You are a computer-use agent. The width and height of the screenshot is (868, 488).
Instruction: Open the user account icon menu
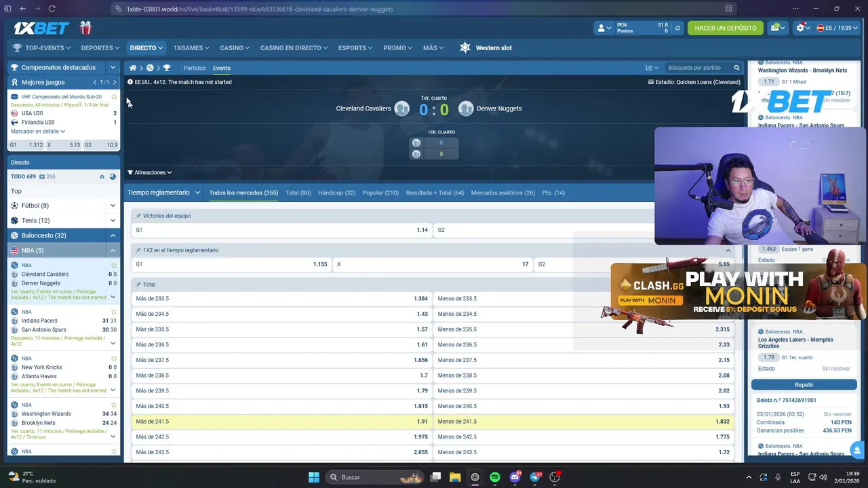[x=603, y=28]
